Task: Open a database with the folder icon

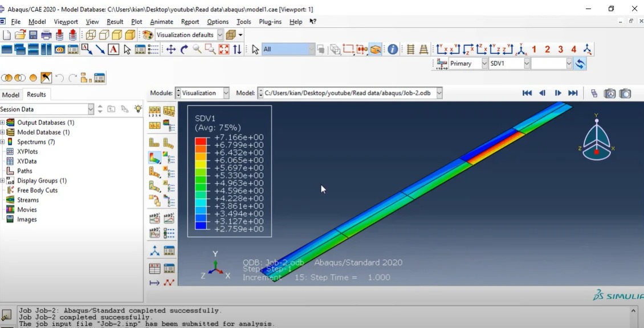Action: pyautogui.click(x=20, y=35)
